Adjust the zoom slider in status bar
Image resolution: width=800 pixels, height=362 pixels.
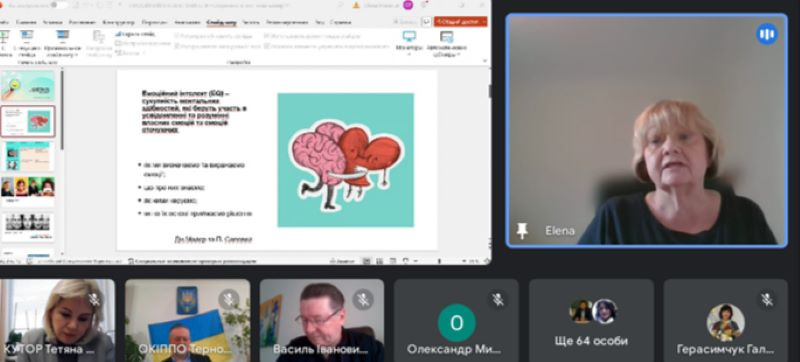tap(440, 261)
